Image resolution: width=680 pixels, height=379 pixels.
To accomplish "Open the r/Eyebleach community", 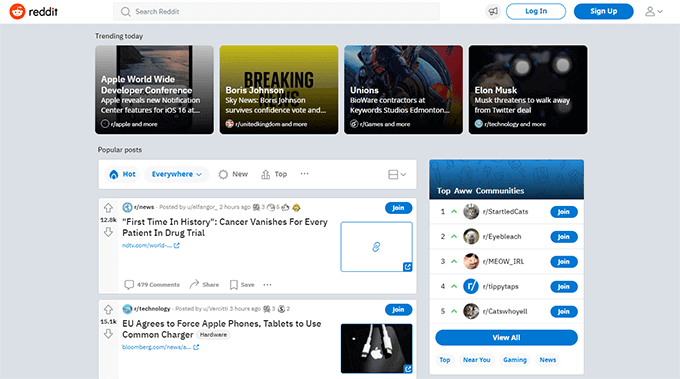I will (x=502, y=236).
